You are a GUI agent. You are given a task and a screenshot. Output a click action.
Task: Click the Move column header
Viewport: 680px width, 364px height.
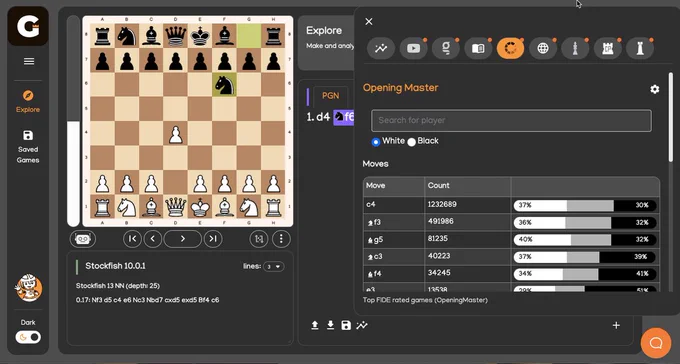pyautogui.click(x=393, y=186)
